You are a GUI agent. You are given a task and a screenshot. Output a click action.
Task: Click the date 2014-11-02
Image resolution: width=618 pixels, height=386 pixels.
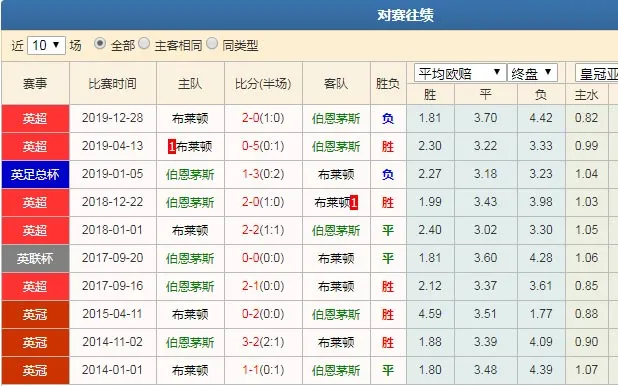113,342
